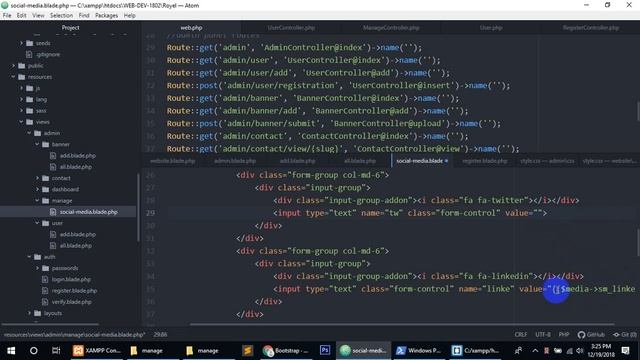The image size is (640, 360).
Task: Click the login.blade.php file icon
Action: (x=45, y=280)
